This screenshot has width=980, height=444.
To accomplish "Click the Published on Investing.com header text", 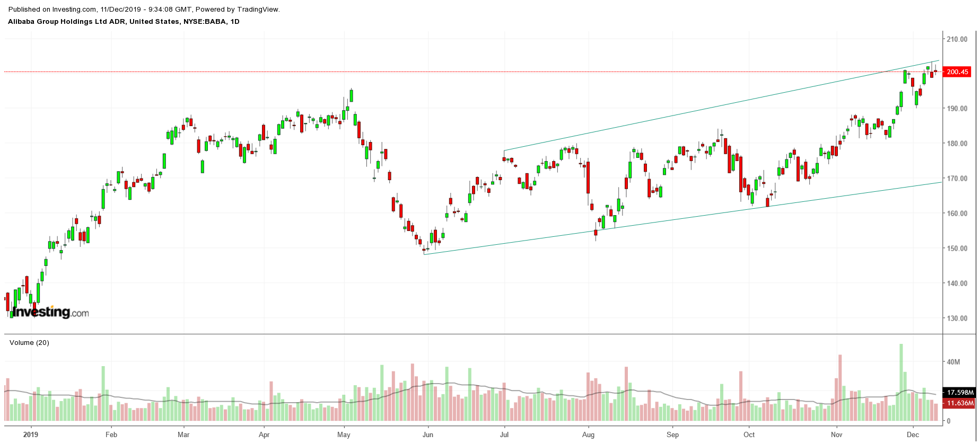I will [x=144, y=10].
